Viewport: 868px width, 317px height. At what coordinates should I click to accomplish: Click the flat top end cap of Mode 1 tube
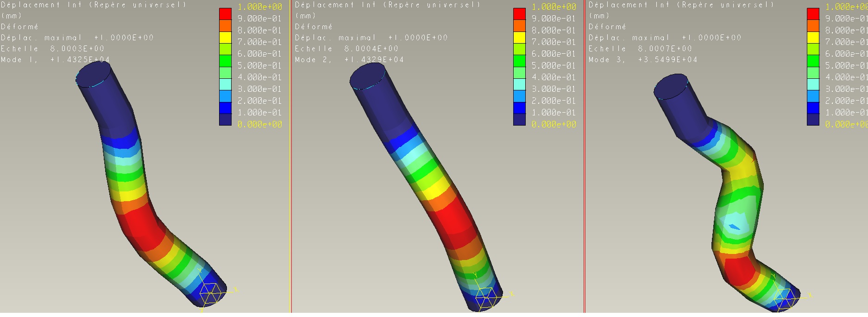coord(94,74)
